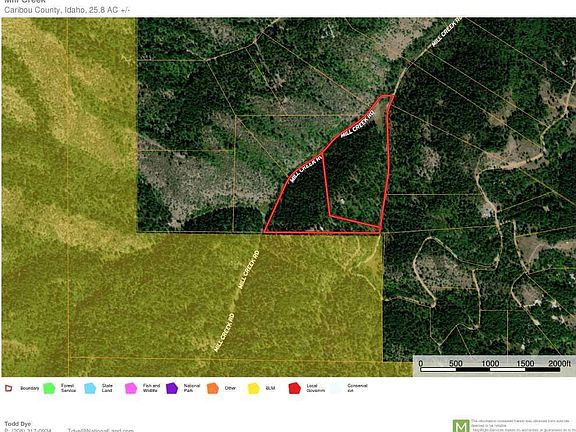
Task: Click the 'Todd Dye' contact name
Action: pos(18,424)
